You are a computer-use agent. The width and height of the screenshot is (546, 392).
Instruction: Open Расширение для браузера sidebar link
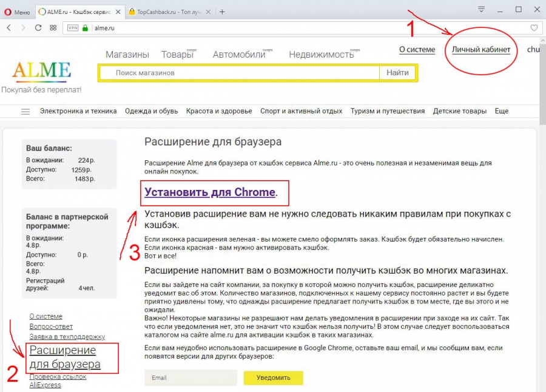click(x=65, y=357)
